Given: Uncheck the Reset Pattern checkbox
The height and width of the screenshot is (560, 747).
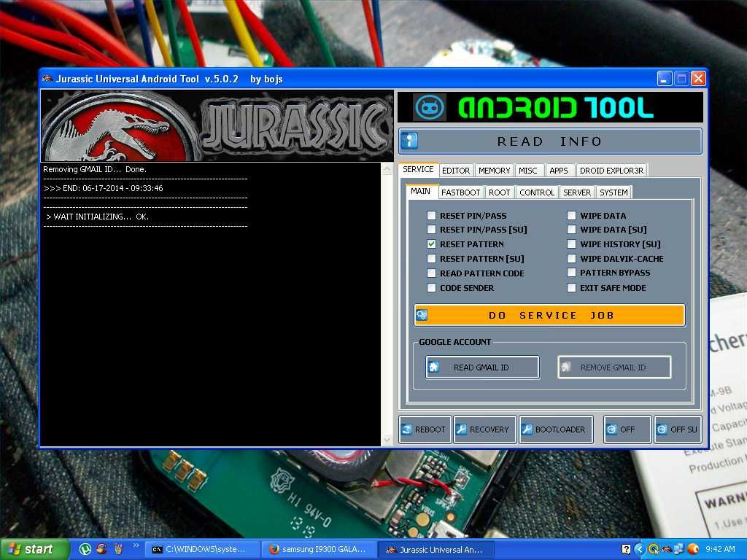Looking at the screenshot, I should [432, 244].
